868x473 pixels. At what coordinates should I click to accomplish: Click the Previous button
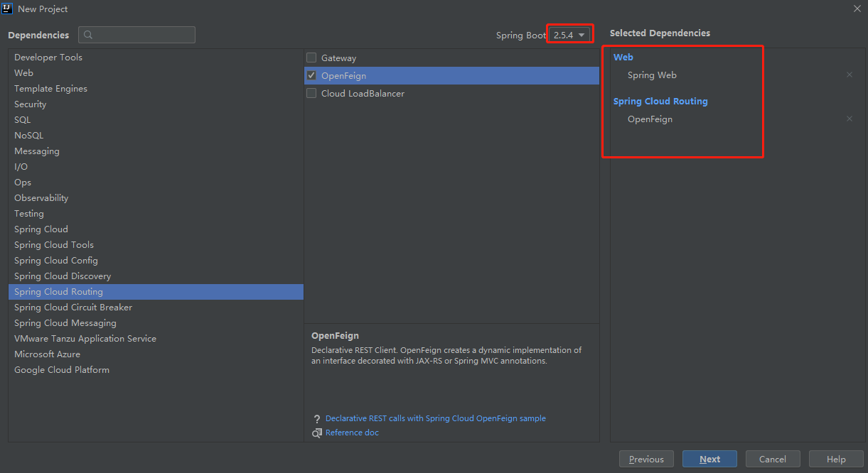coord(646,459)
